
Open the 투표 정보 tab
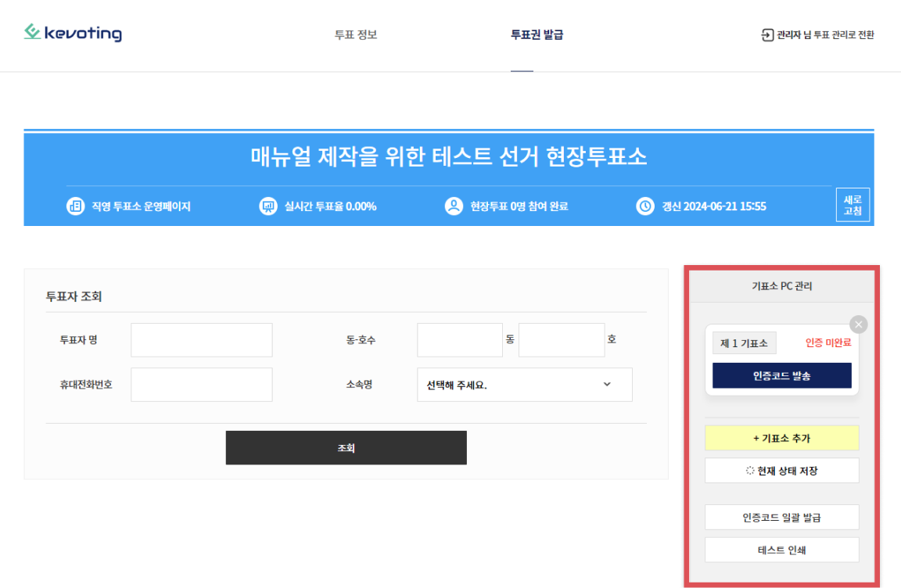point(356,35)
